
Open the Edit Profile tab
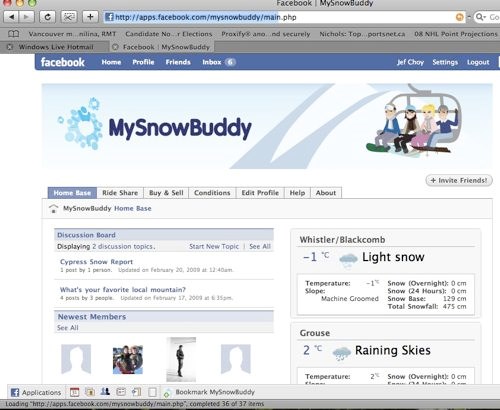(x=260, y=193)
